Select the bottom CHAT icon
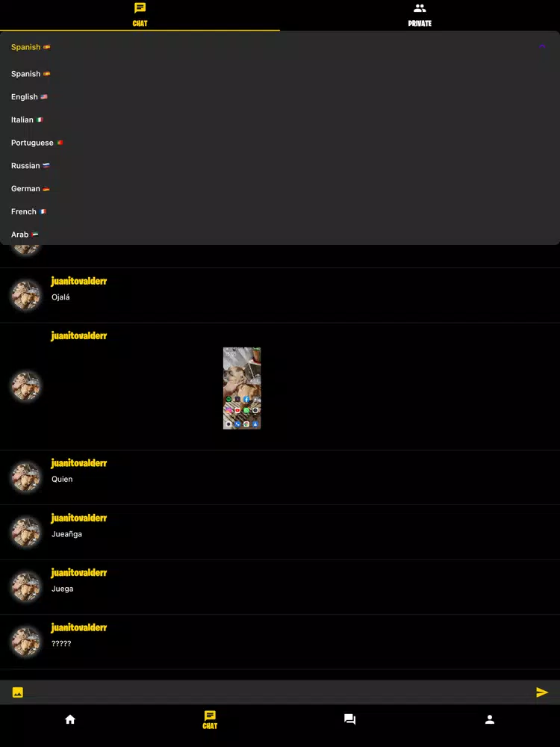Screen dimensions: 560x747 click(210, 719)
